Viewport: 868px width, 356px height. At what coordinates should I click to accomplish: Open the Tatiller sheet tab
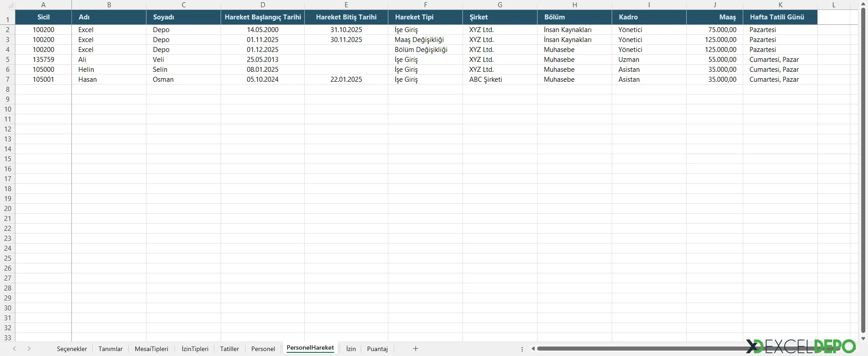[x=229, y=349]
